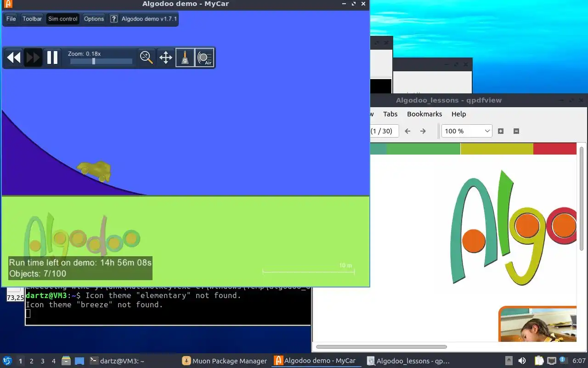Click the greyed redo double-right-arrow
Image resolution: width=588 pixels, height=368 pixels.
(x=33, y=57)
